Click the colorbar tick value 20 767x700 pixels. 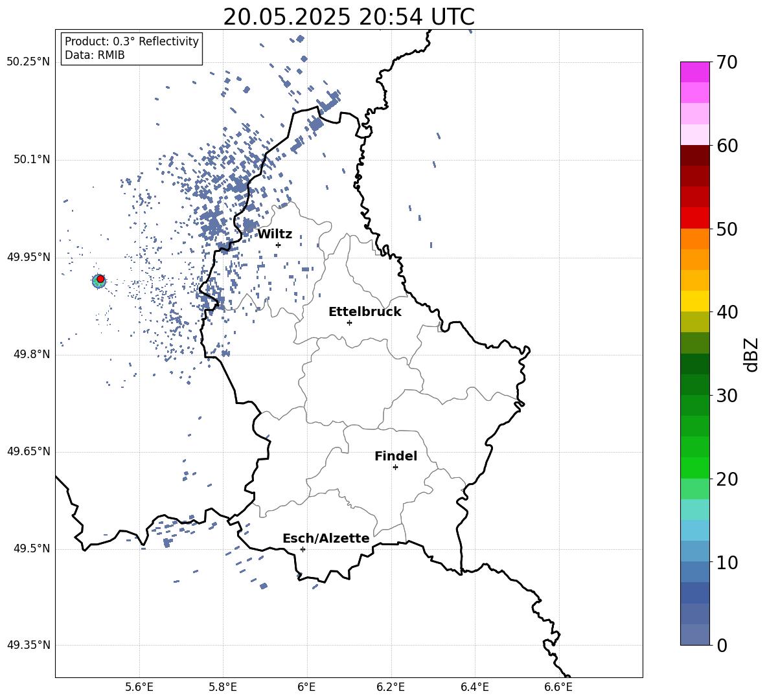pos(727,479)
